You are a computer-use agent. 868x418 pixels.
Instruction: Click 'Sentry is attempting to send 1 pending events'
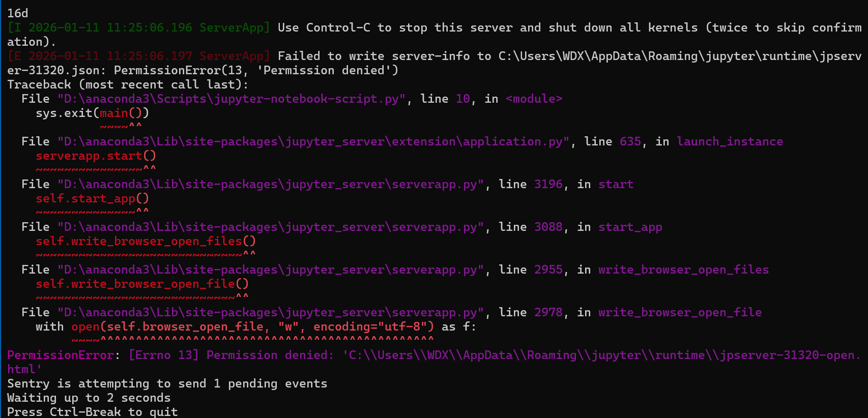click(x=167, y=383)
